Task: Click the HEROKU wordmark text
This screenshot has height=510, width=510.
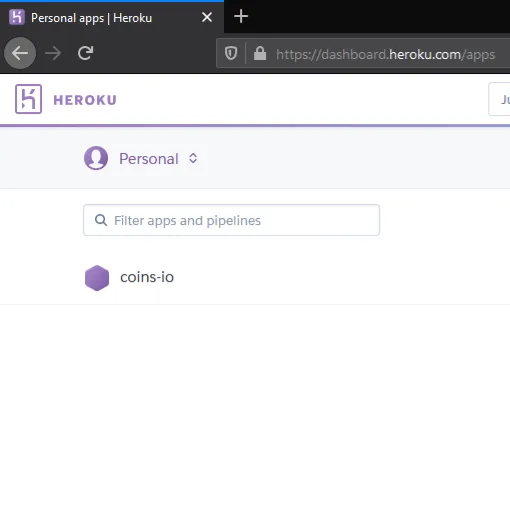Action: pos(85,100)
